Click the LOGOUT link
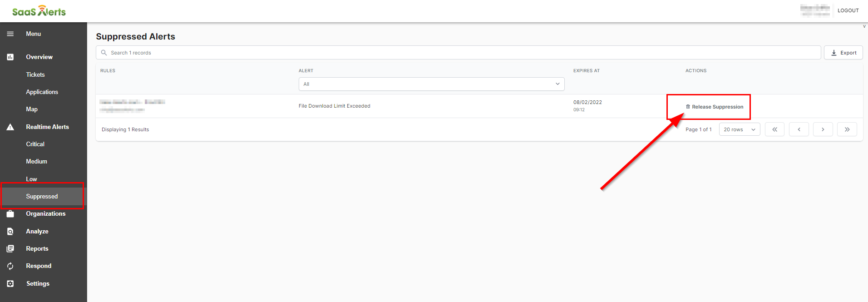Viewport: 868px width, 302px height. (848, 10)
